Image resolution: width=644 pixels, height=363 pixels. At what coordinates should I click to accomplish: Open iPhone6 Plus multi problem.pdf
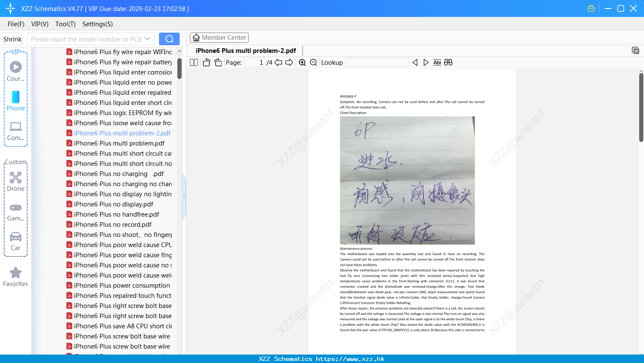115,143
